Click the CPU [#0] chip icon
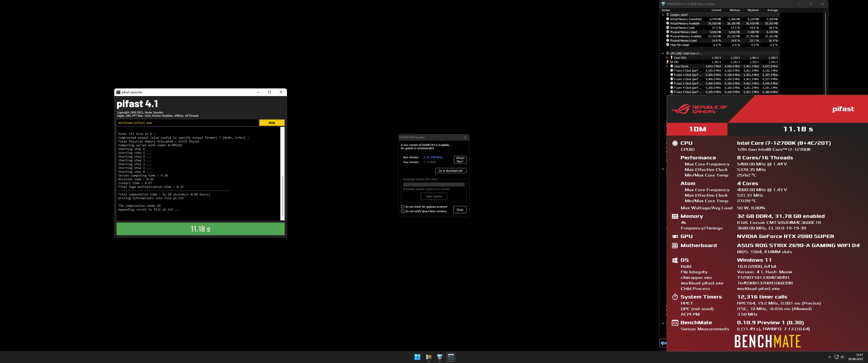The width and height of the screenshot is (868, 363). tap(667, 53)
